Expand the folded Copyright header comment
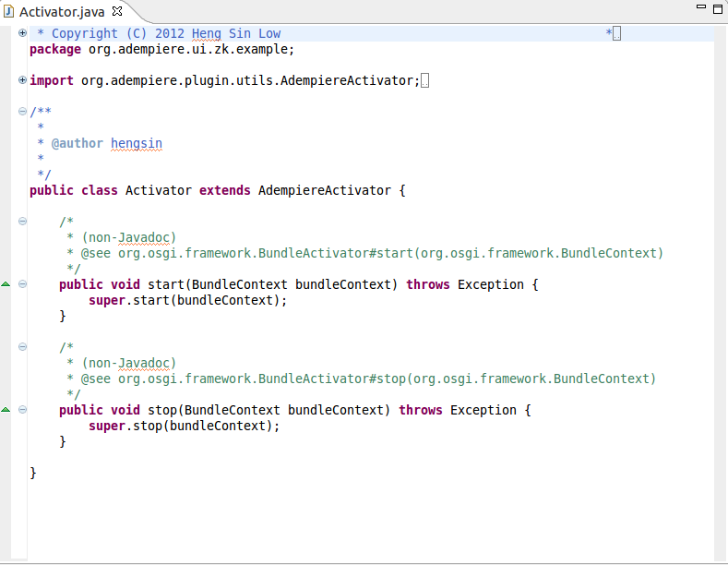This screenshot has width=728, height=565. 22,33
